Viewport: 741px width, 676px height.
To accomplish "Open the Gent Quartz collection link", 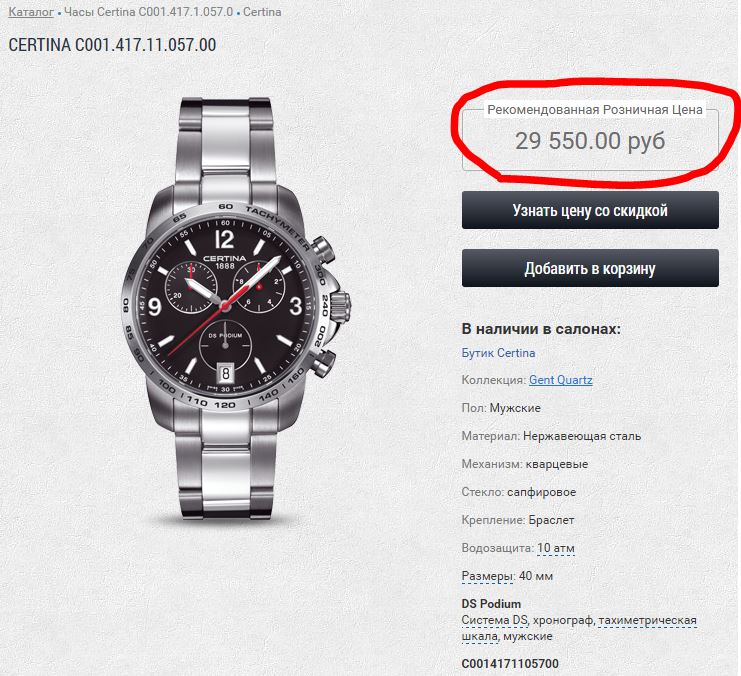I will pyautogui.click(x=560, y=380).
